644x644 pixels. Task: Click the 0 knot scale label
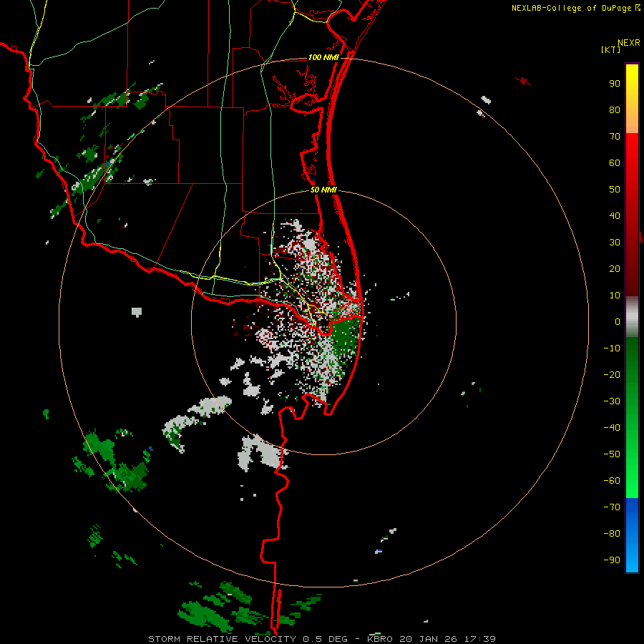click(618, 321)
